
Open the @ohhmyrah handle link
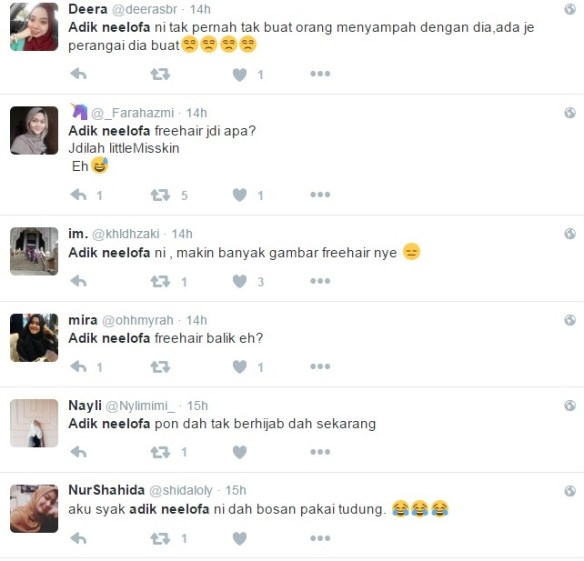(x=137, y=320)
